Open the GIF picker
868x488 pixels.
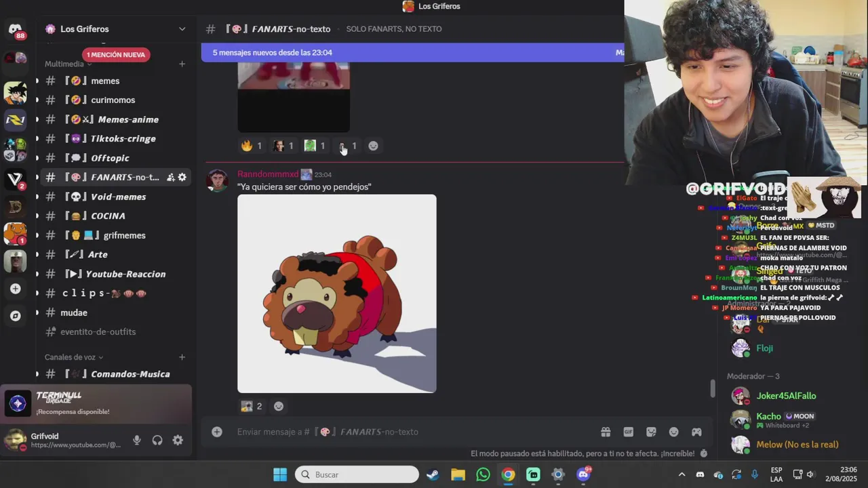pyautogui.click(x=629, y=432)
